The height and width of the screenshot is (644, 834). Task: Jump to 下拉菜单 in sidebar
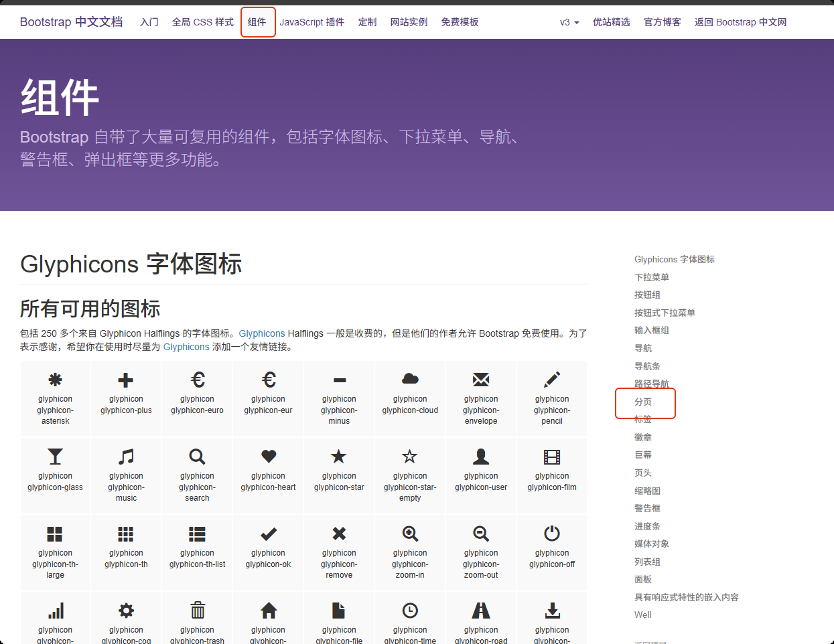[652, 277]
